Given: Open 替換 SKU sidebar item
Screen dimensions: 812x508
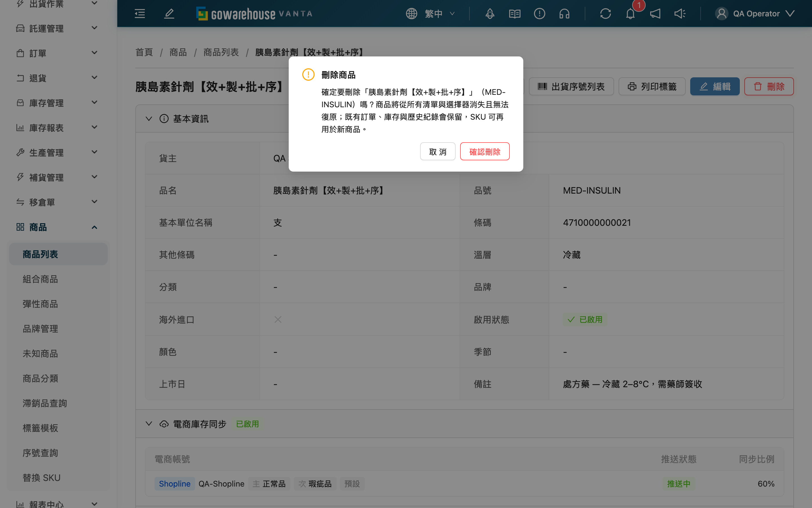Looking at the screenshot, I should tap(58, 478).
